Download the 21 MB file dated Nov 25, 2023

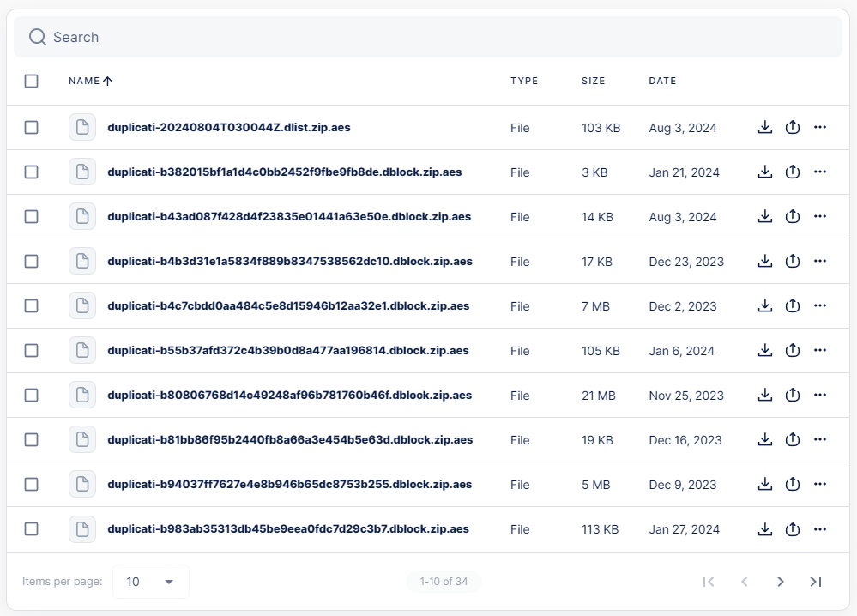765,395
